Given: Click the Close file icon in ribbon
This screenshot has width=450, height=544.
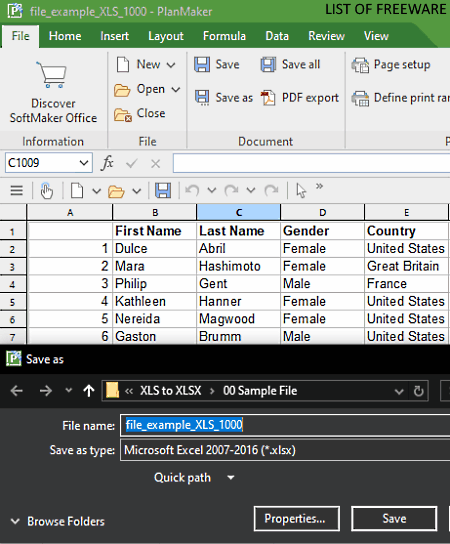Looking at the screenshot, I should [123, 114].
